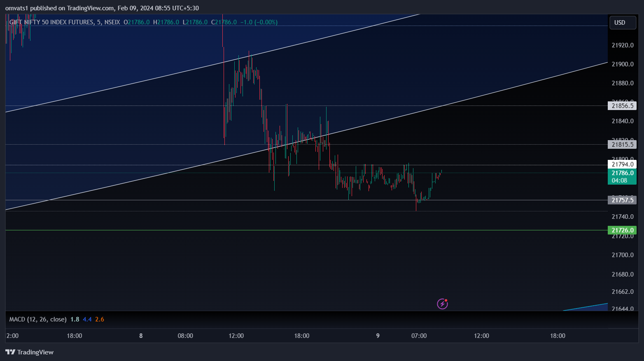Click the 21680.0 price scale tick

tap(623, 274)
